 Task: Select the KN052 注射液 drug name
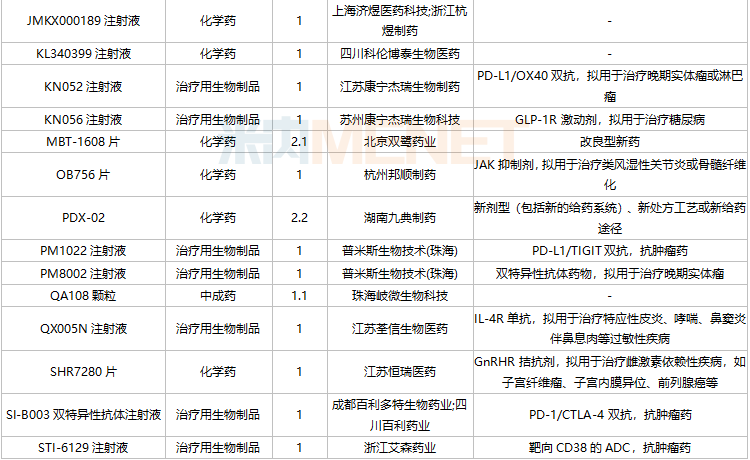click(x=83, y=87)
